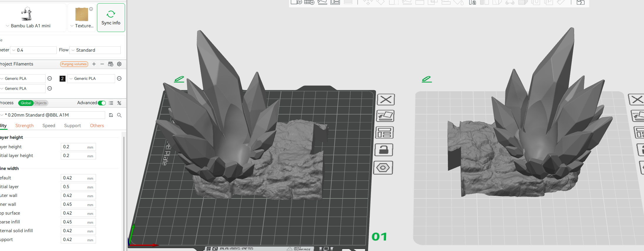Screen dimensions: 644x251
Task: Click the Sync info button
Action: 111,18
